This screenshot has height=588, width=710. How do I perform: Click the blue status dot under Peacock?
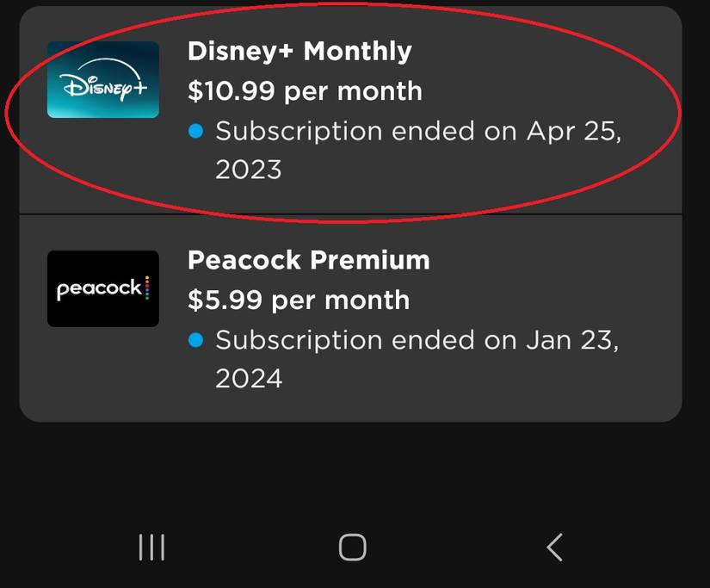click(x=195, y=341)
